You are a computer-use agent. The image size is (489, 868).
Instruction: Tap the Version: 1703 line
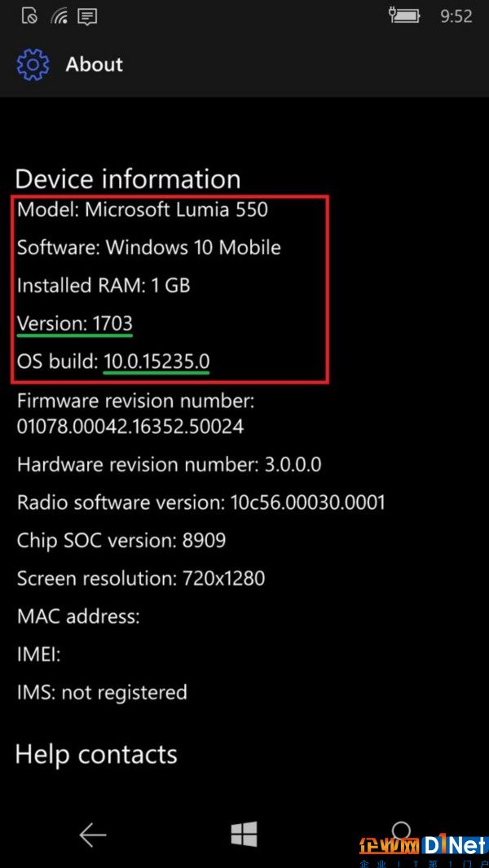pyautogui.click(x=75, y=323)
